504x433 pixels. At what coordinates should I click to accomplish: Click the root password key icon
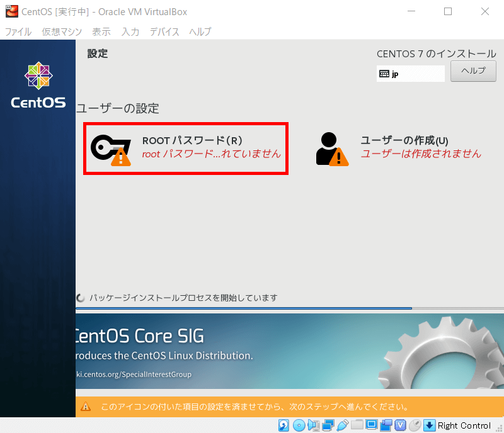click(111, 150)
